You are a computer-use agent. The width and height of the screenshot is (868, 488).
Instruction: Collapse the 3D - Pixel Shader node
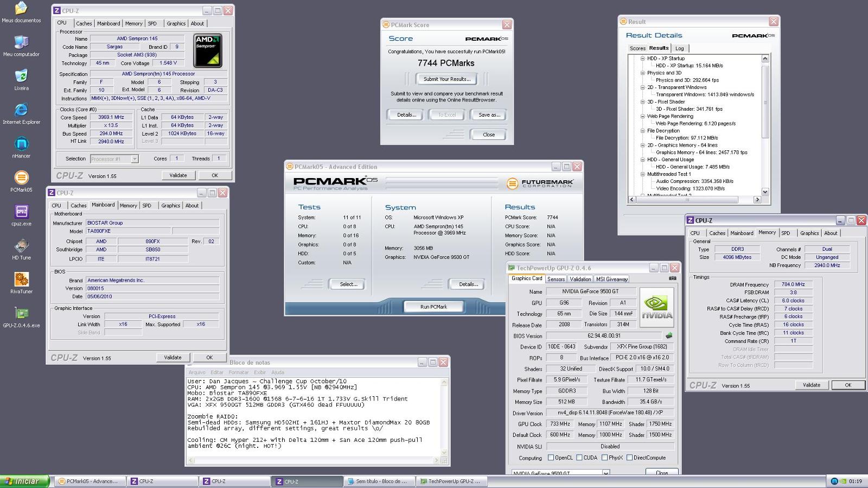click(x=642, y=102)
